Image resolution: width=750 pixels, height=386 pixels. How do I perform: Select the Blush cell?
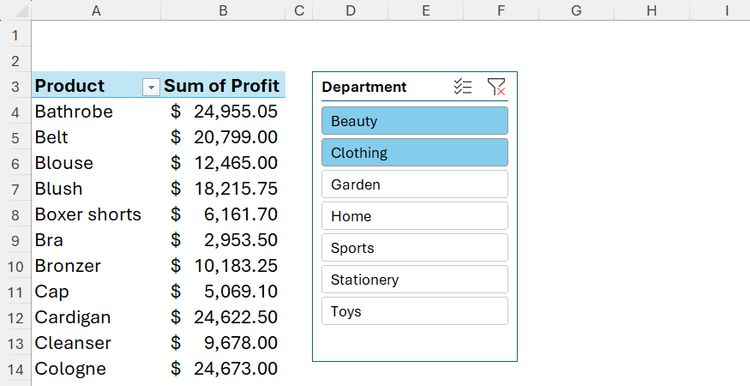click(96, 188)
